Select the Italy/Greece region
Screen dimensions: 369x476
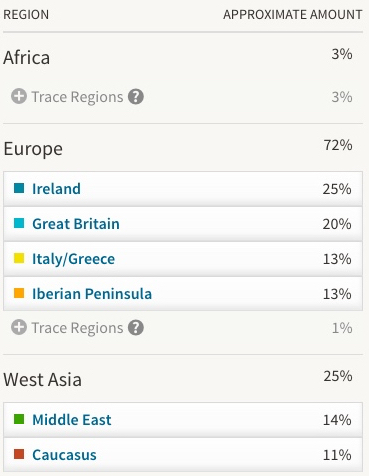point(73,259)
